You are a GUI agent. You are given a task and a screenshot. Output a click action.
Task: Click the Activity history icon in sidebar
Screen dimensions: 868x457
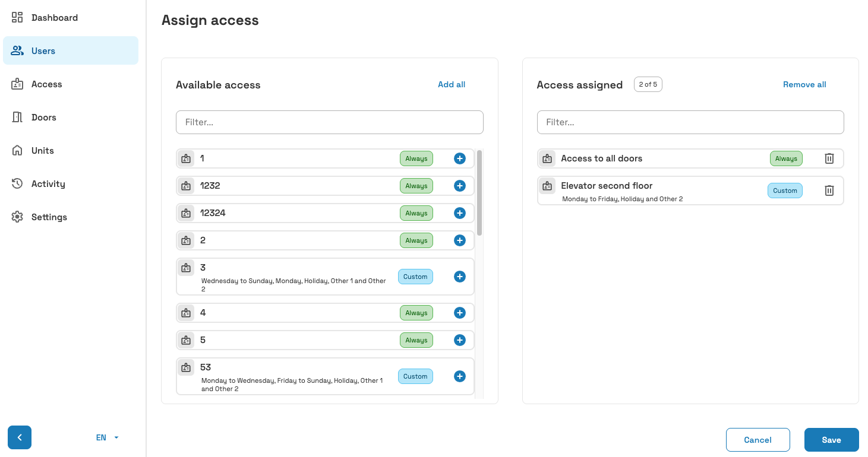pos(17,184)
